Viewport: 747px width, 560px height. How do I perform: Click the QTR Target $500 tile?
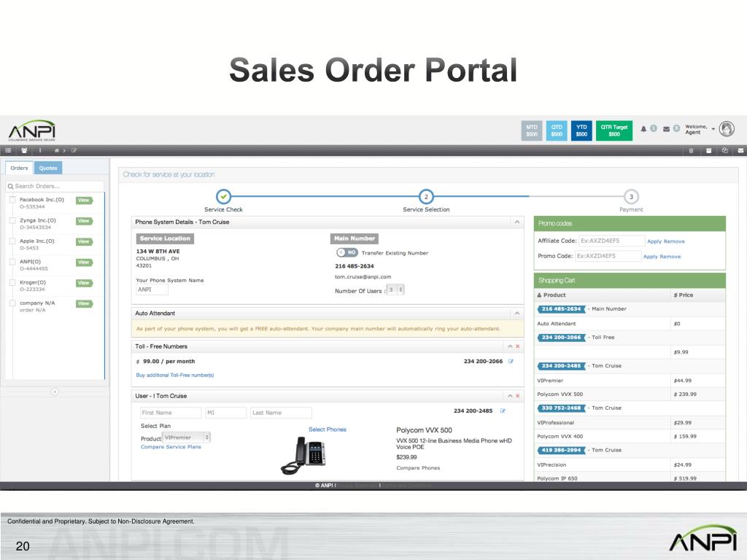(x=614, y=131)
